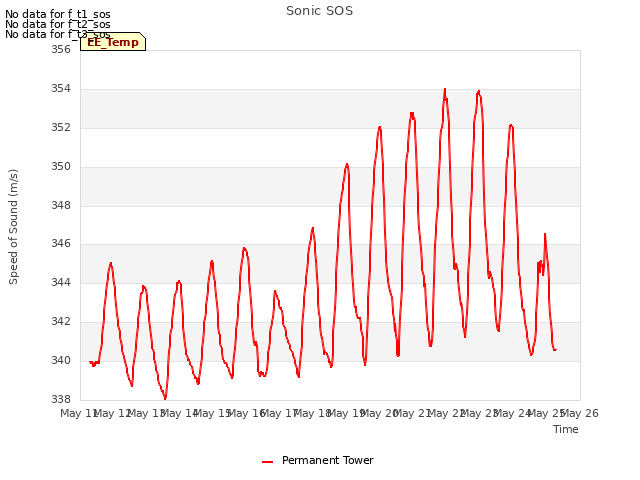
Task: Click the 342 y-axis tick label
Action: (61, 321)
